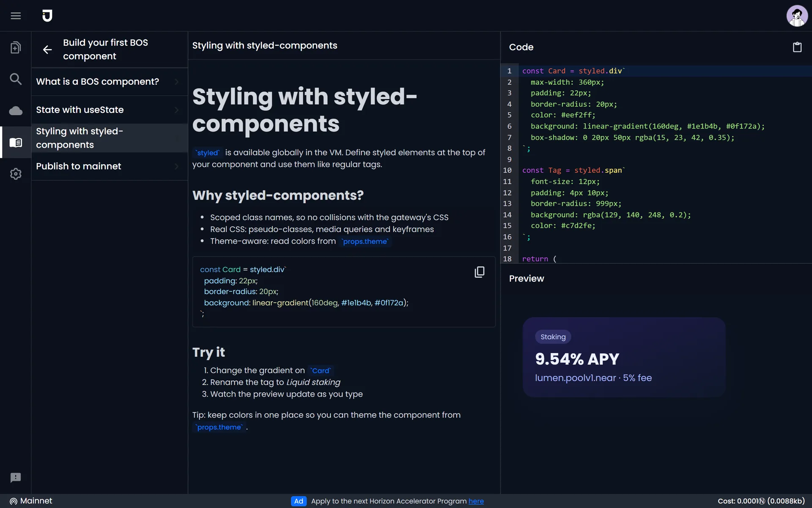Copy the Card snippet in lesson
The height and width of the screenshot is (508, 812).
(479, 272)
